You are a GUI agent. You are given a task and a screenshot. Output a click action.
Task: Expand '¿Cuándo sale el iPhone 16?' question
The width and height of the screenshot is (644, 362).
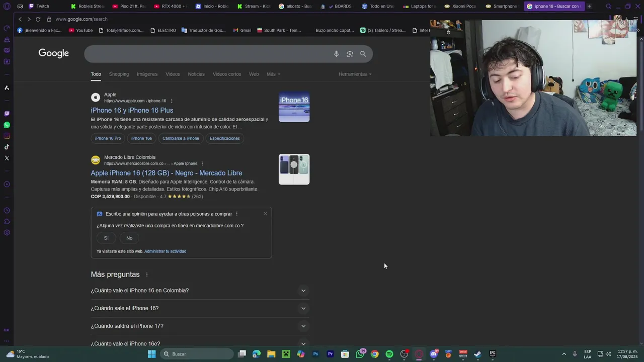(200, 308)
